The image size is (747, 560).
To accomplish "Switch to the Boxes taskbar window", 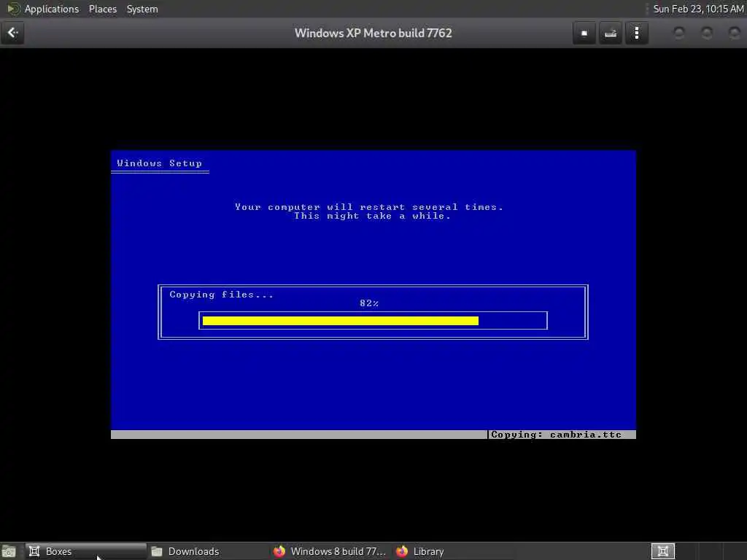I will click(x=86, y=551).
